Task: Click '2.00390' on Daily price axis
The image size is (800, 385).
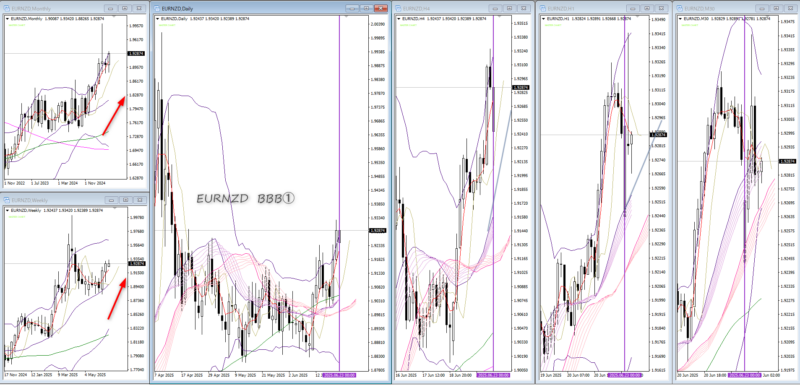Action: 378,24
